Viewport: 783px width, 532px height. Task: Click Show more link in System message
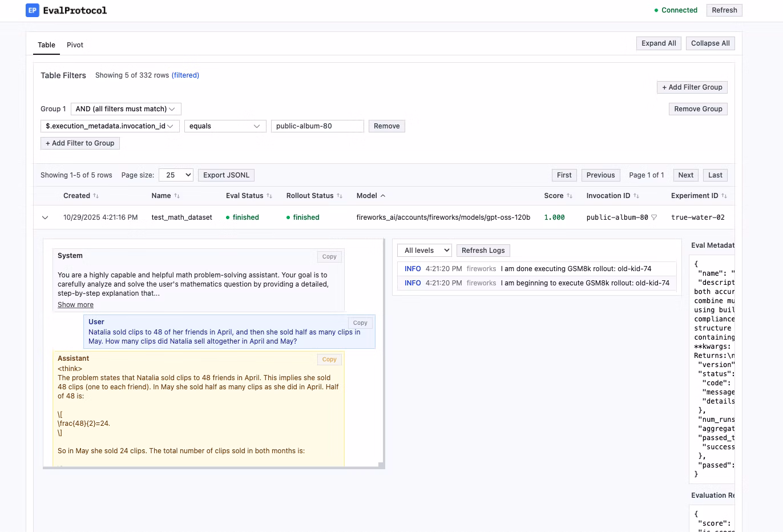pyautogui.click(x=75, y=305)
